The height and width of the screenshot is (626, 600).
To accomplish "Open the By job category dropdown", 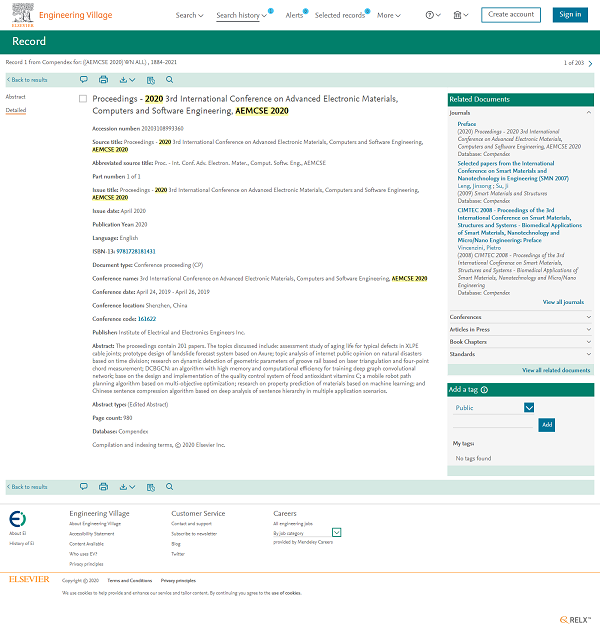I will click(337, 532).
